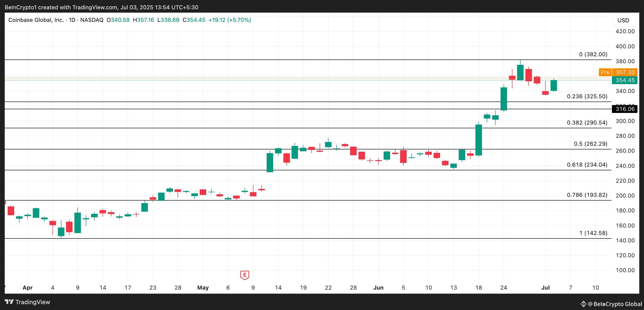Click the Coinbase Global, Inc. symbol title
644x310 pixels.
tap(36, 20)
